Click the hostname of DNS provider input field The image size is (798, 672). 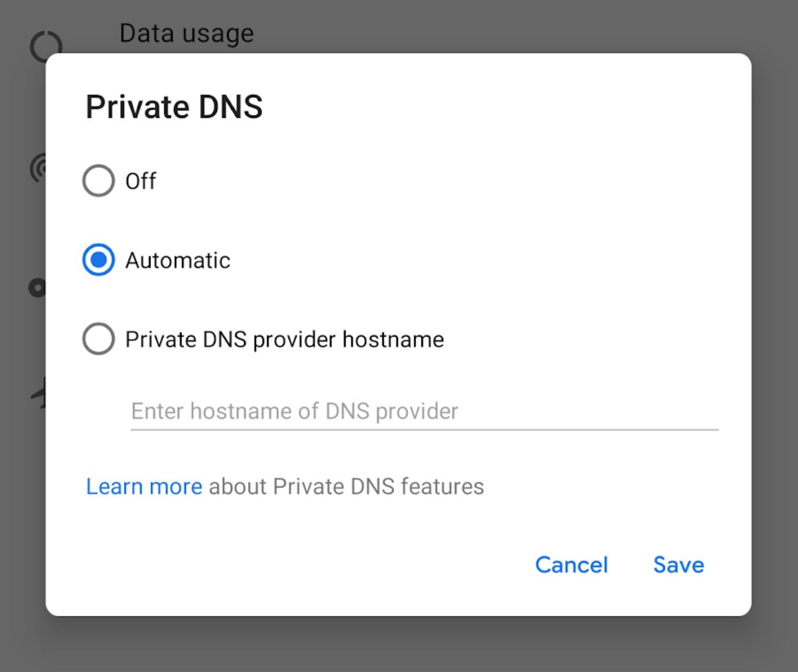[424, 411]
